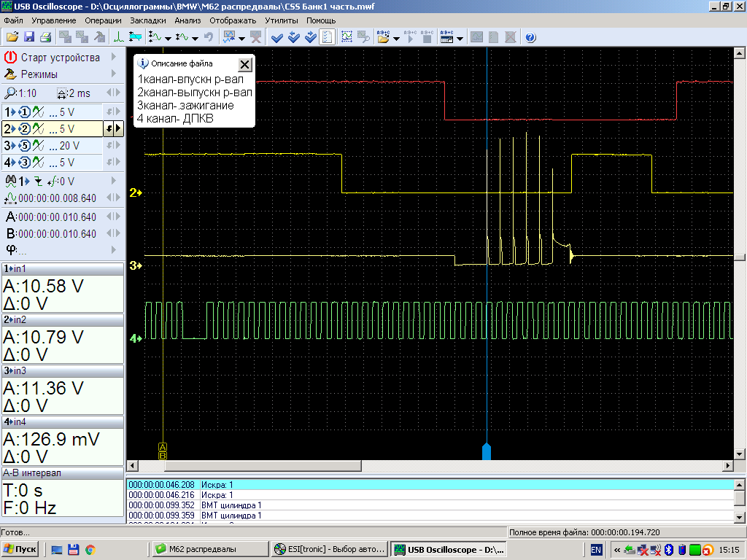Open A:B+C window layout dropdown arrow
This screenshot has height=560, width=747.
460,38
